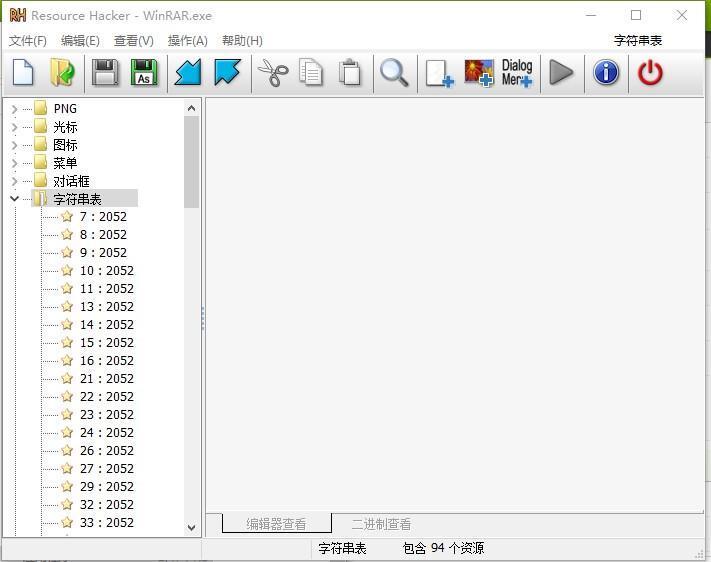The width and height of the screenshot is (711, 562).
Task: Click the Open file folder icon
Action: [63, 73]
